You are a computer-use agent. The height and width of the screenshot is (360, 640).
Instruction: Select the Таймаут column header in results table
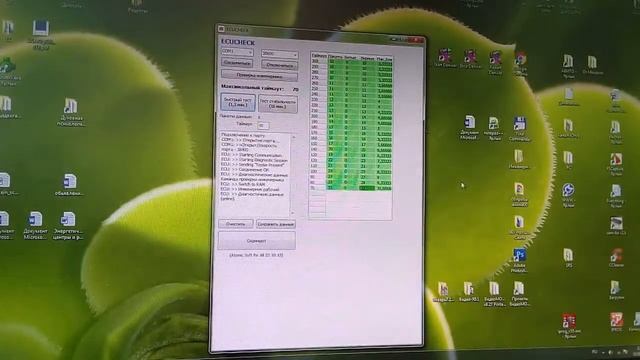click(x=319, y=56)
